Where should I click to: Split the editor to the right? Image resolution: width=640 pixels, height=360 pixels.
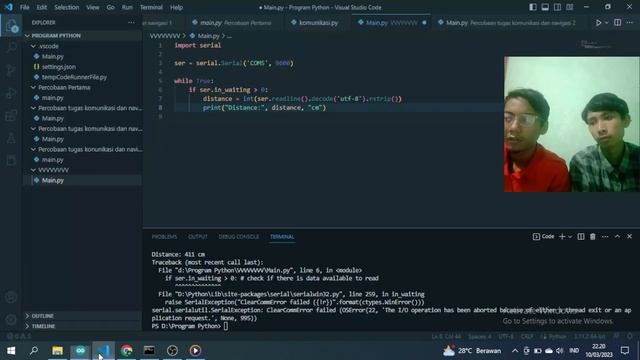point(618,23)
